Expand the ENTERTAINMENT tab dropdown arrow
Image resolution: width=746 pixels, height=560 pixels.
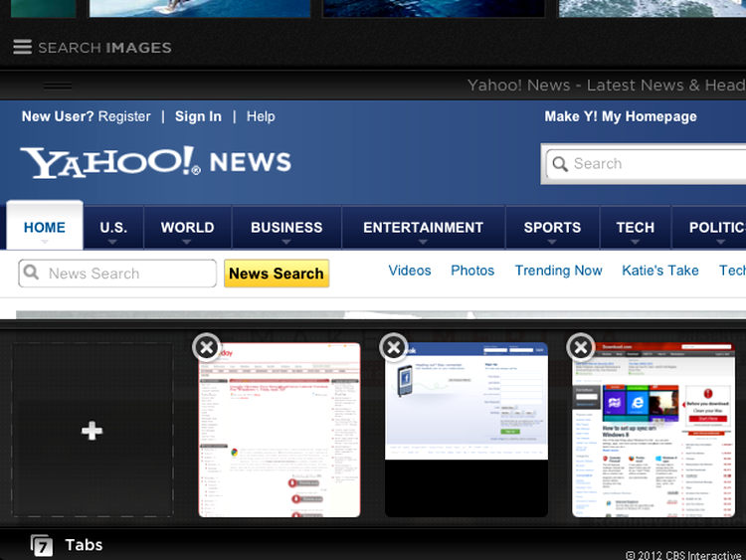(423, 242)
